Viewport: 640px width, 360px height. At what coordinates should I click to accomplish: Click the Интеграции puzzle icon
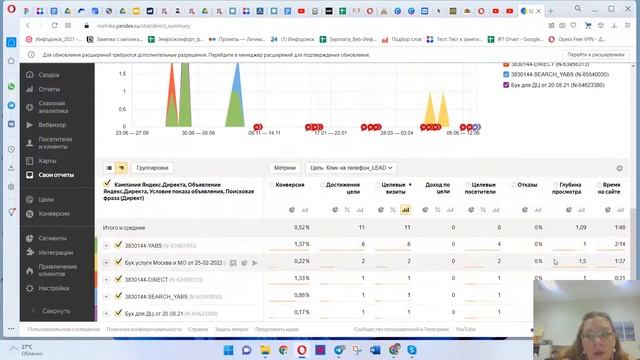[x=29, y=252]
